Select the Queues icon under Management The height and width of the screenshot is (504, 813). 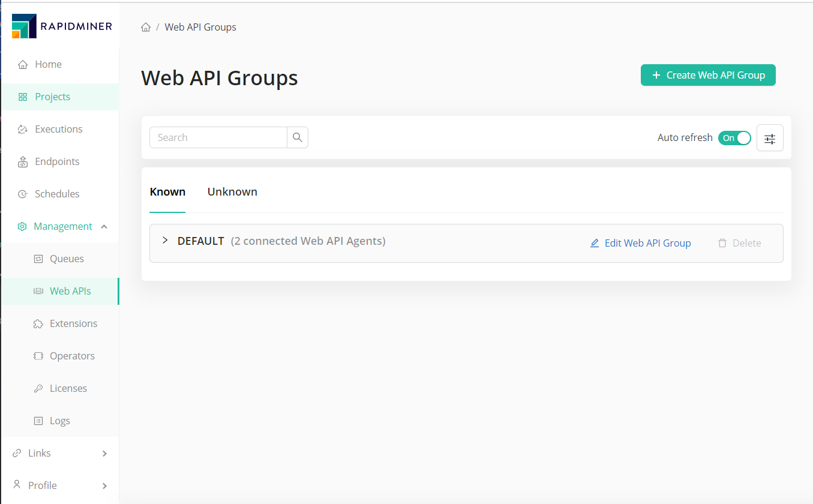(37, 258)
